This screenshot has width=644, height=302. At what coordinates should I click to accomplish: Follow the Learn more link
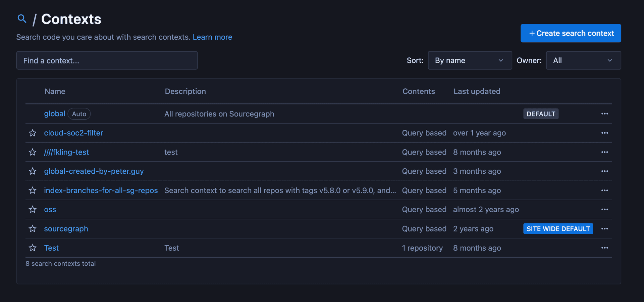212,37
